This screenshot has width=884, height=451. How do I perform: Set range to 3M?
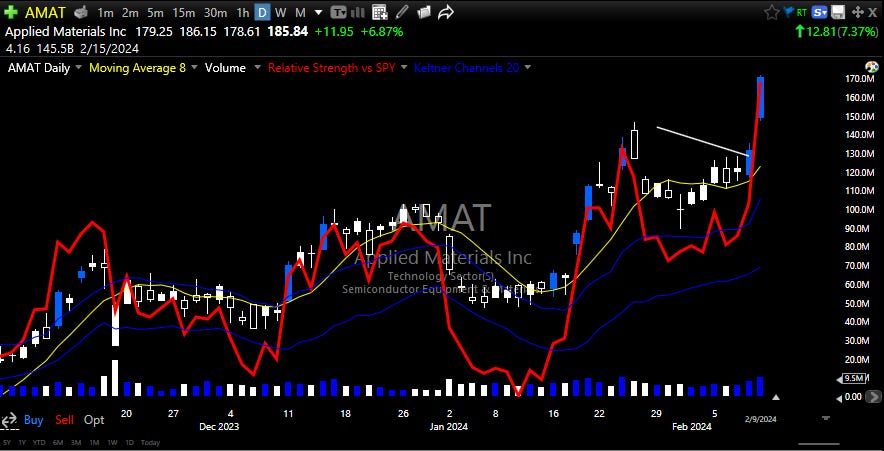76,443
